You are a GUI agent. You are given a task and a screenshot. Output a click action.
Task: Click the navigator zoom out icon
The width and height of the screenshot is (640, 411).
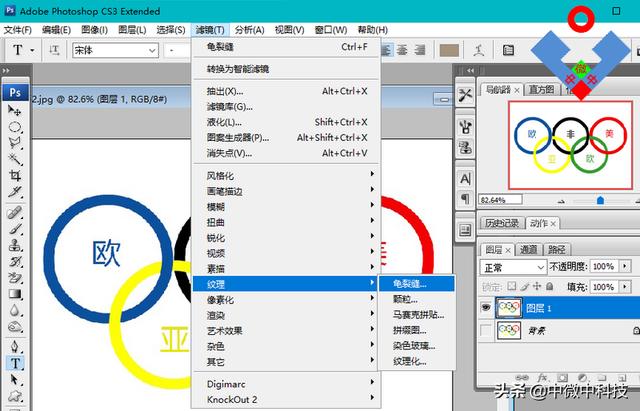(x=562, y=201)
